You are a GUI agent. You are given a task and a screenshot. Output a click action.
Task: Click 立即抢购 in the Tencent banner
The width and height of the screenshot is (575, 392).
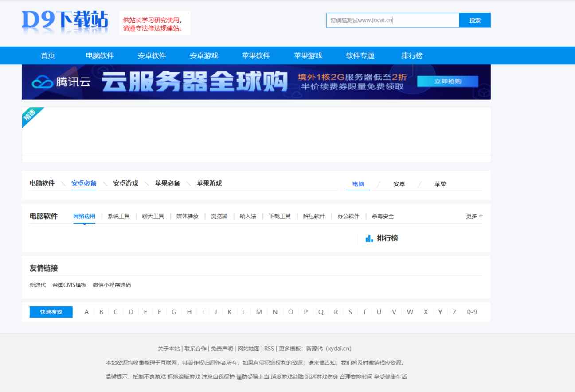coord(447,82)
